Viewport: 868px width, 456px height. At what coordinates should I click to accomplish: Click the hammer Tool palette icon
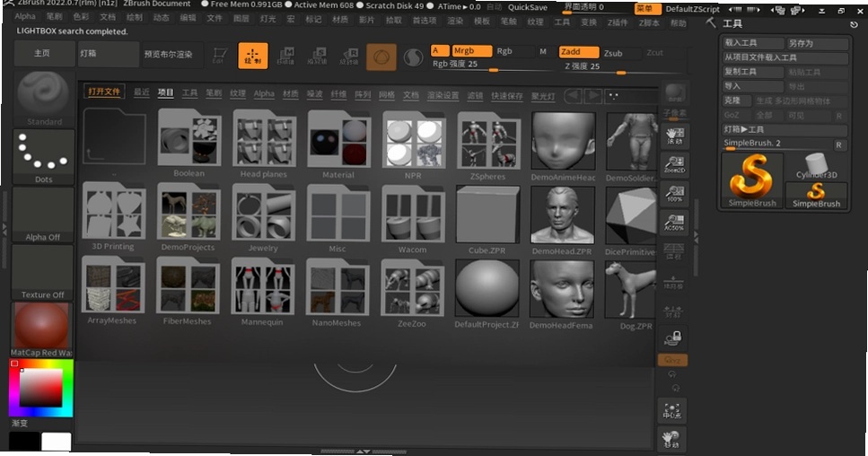coord(711,22)
